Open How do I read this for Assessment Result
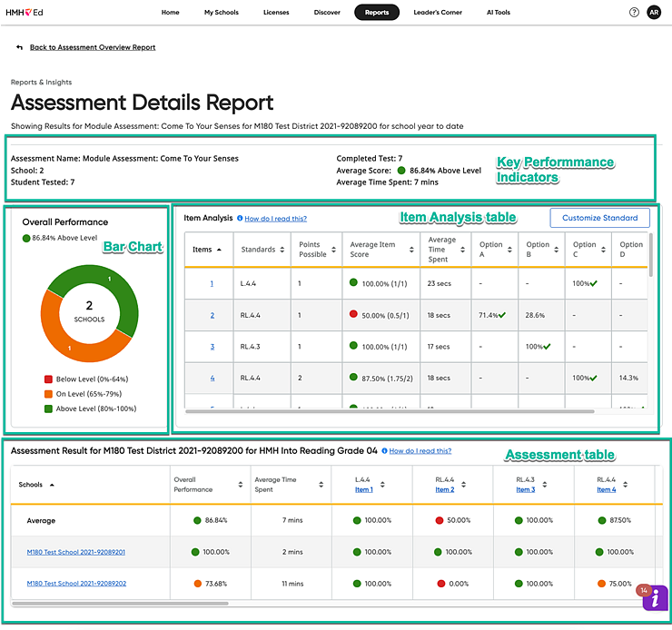The image size is (672, 630). click(420, 451)
